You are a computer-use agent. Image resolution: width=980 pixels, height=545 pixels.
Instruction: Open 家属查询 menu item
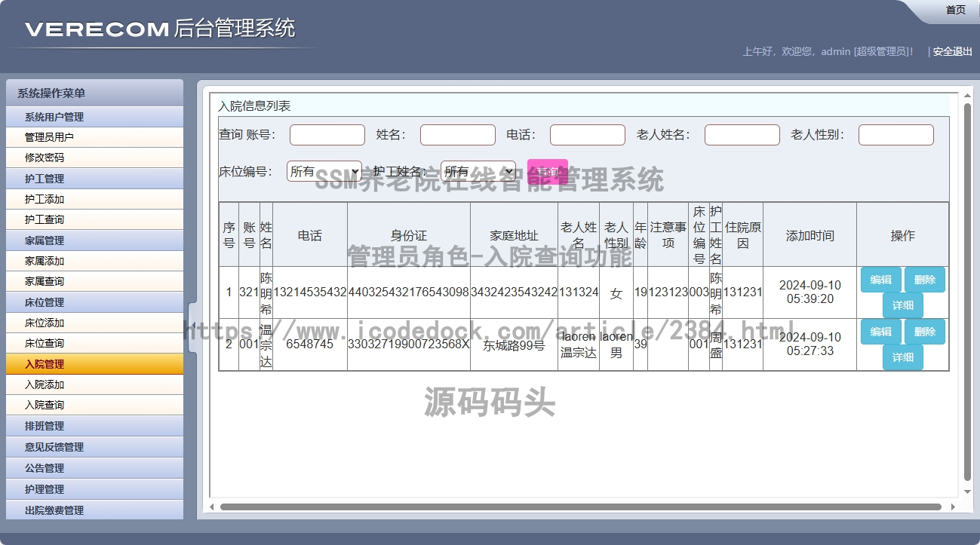(94, 281)
